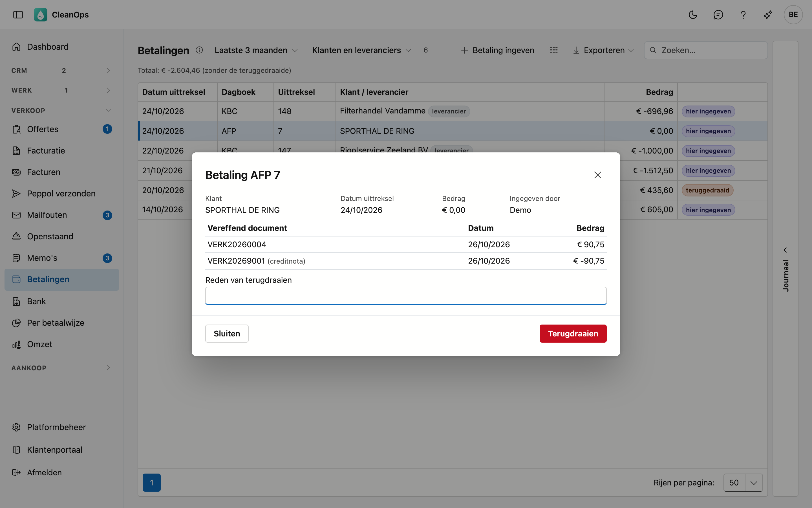The image size is (812, 508).
Task: Click info icon next to Betalingen
Action: [x=199, y=50]
